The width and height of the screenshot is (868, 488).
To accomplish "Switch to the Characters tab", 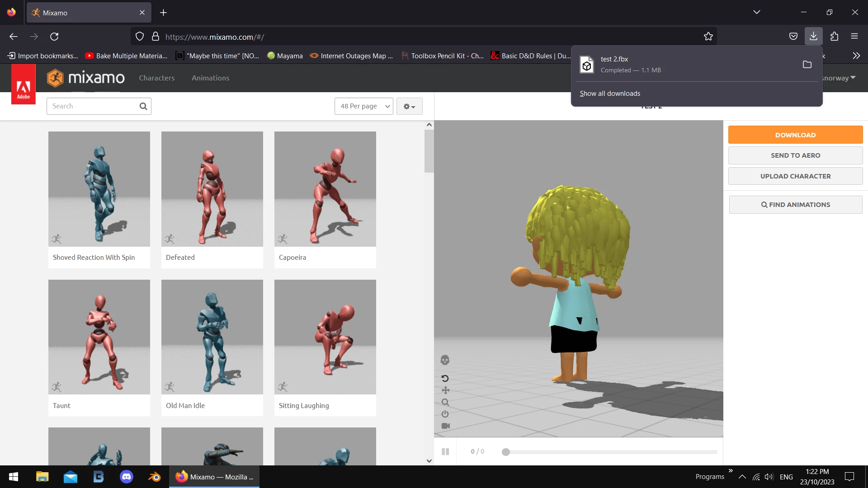I will (156, 78).
